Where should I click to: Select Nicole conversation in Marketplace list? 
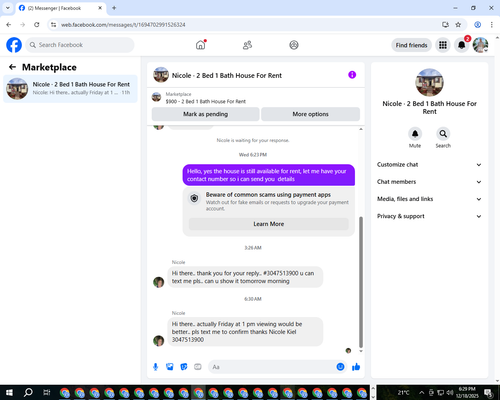click(x=70, y=89)
